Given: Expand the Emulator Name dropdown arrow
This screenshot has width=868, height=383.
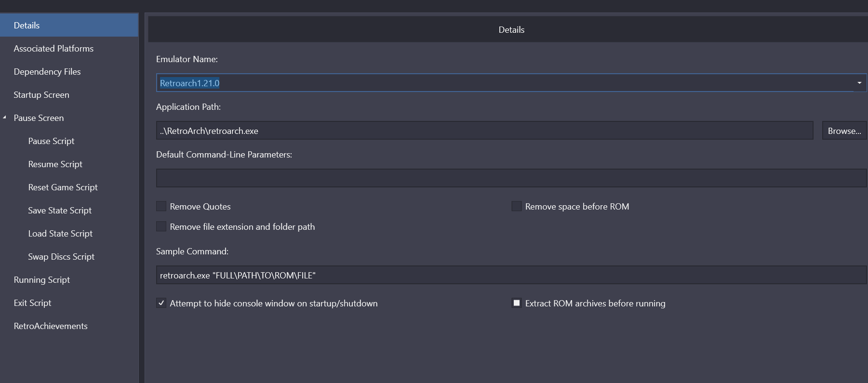Looking at the screenshot, I should [x=859, y=83].
